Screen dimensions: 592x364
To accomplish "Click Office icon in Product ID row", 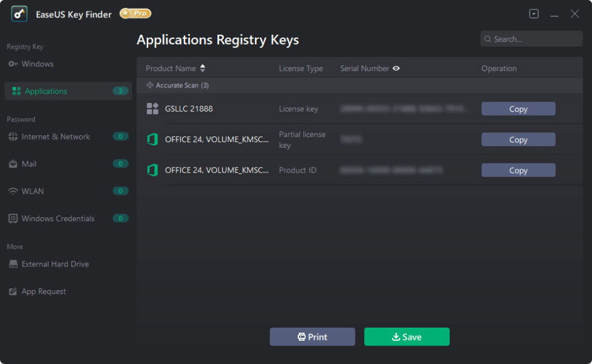I will (153, 170).
